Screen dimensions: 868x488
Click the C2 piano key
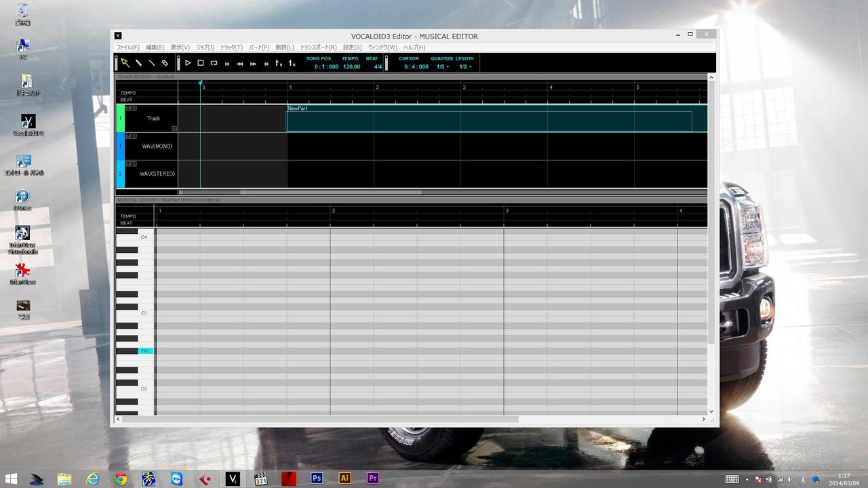(136, 389)
